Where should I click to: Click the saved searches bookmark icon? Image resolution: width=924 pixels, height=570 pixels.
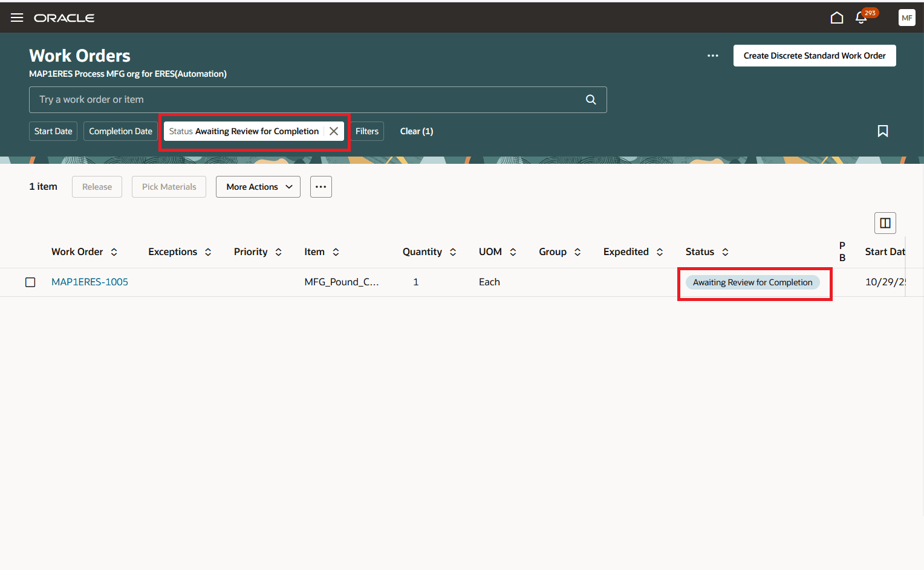point(883,131)
